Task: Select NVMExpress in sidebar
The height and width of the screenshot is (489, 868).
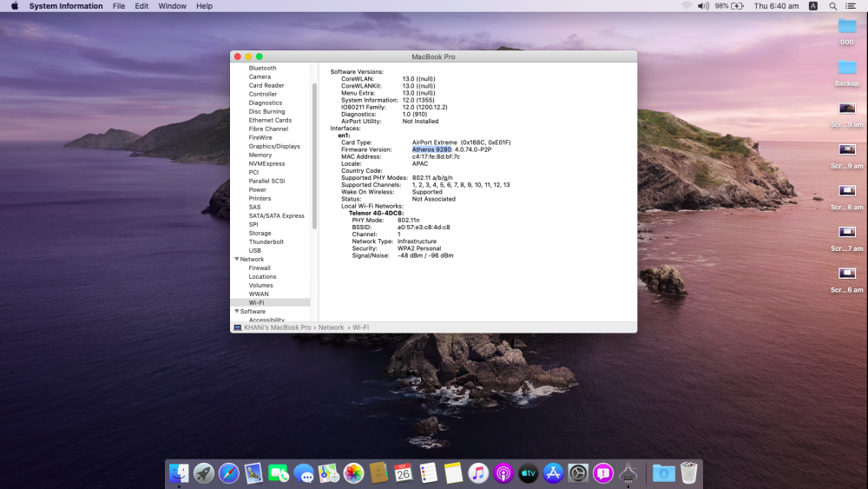Action: [266, 164]
